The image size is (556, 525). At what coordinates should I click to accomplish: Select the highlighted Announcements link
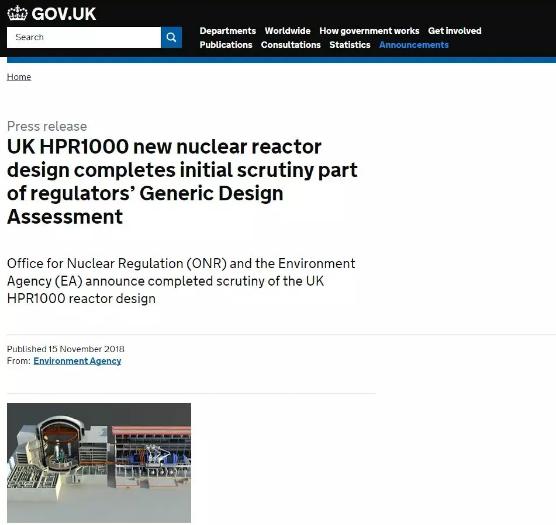click(414, 45)
